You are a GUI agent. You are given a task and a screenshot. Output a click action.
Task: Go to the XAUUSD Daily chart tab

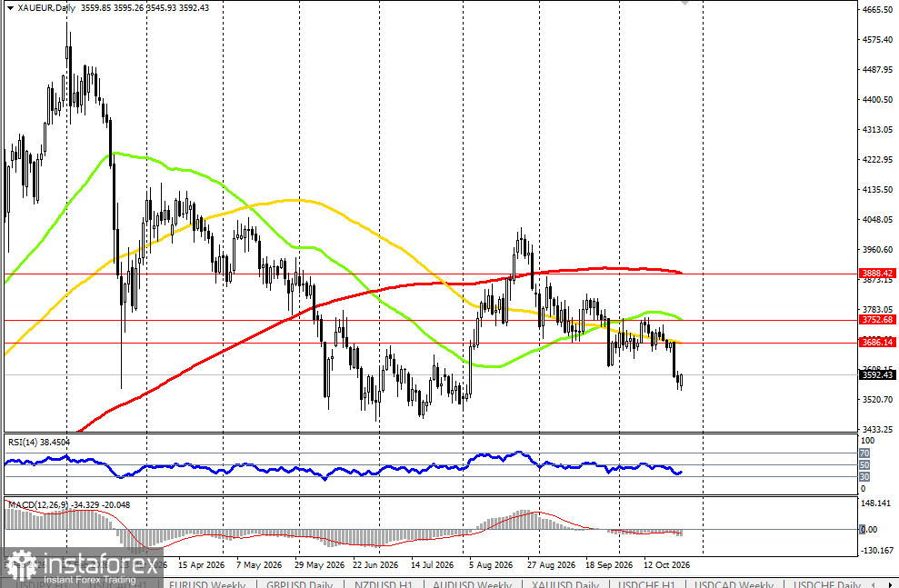(x=564, y=584)
